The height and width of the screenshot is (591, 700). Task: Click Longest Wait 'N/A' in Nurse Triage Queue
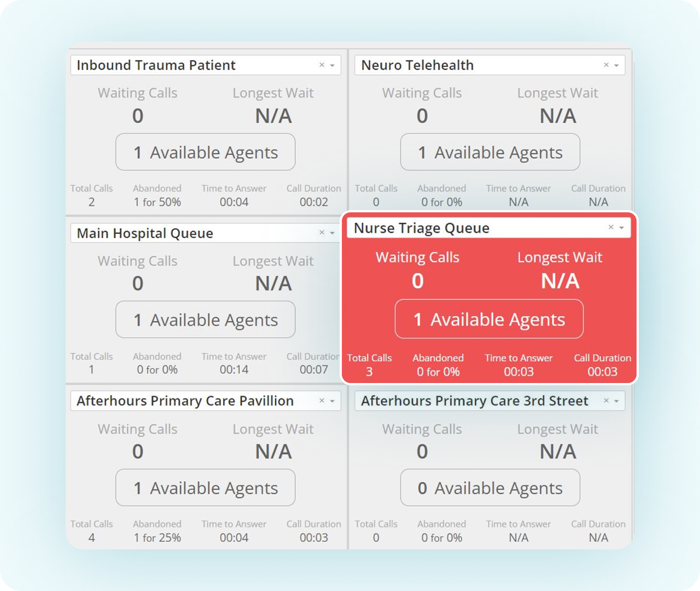[560, 281]
